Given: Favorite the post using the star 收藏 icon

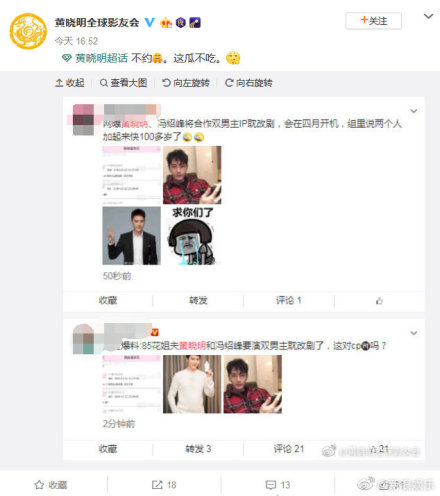Looking at the screenshot, I should [51, 485].
